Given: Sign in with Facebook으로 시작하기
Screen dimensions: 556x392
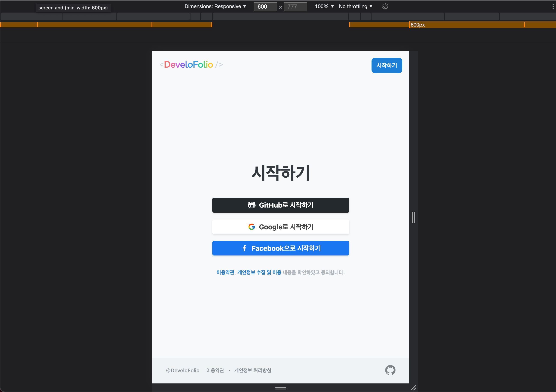Looking at the screenshot, I should 281,248.
